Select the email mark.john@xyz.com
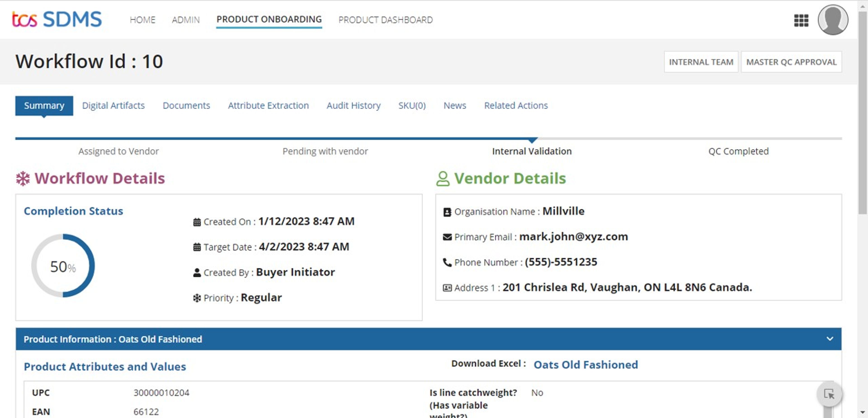The width and height of the screenshot is (868, 418). [573, 237]
